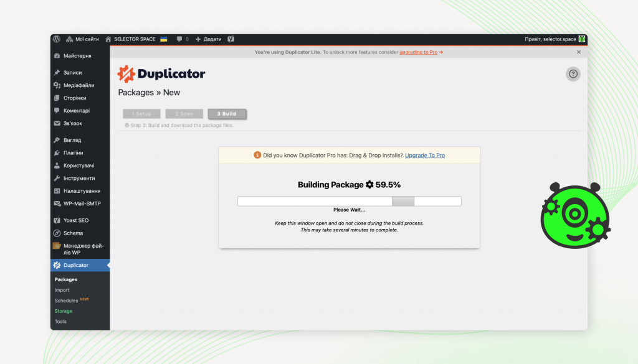This screenshot has width=638, height=364.
Task: Click the Yoast SEO icon
Action: click(56, 220)
